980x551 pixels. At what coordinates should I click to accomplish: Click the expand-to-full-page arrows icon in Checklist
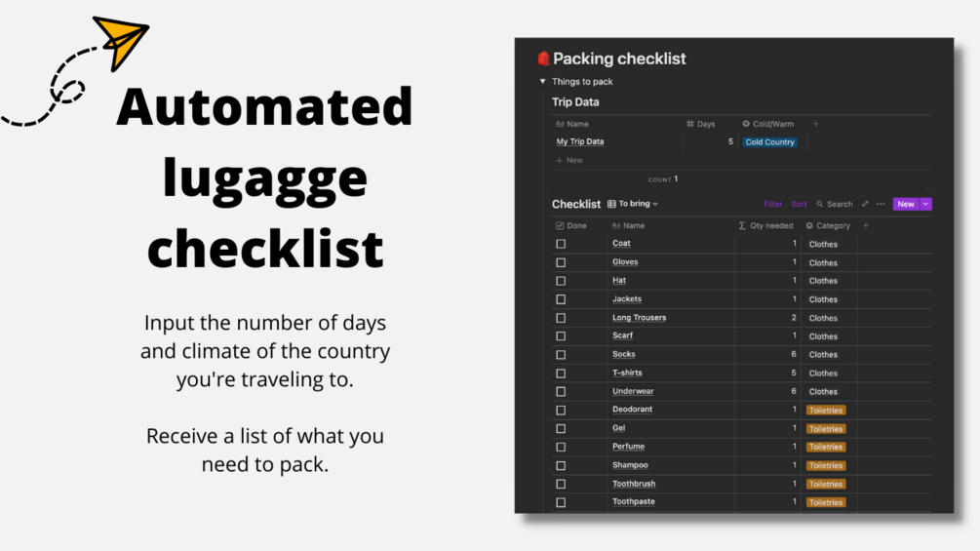(864, 204)
